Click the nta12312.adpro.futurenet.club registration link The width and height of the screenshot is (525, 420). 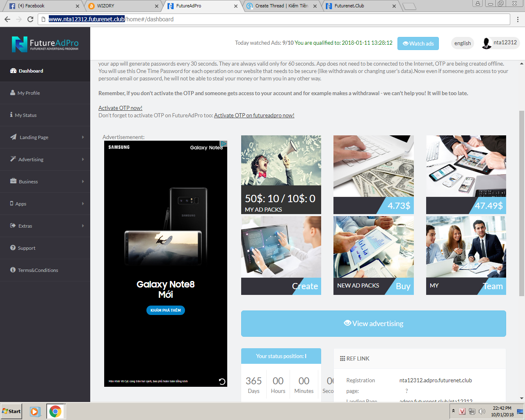tap(436, 380)
